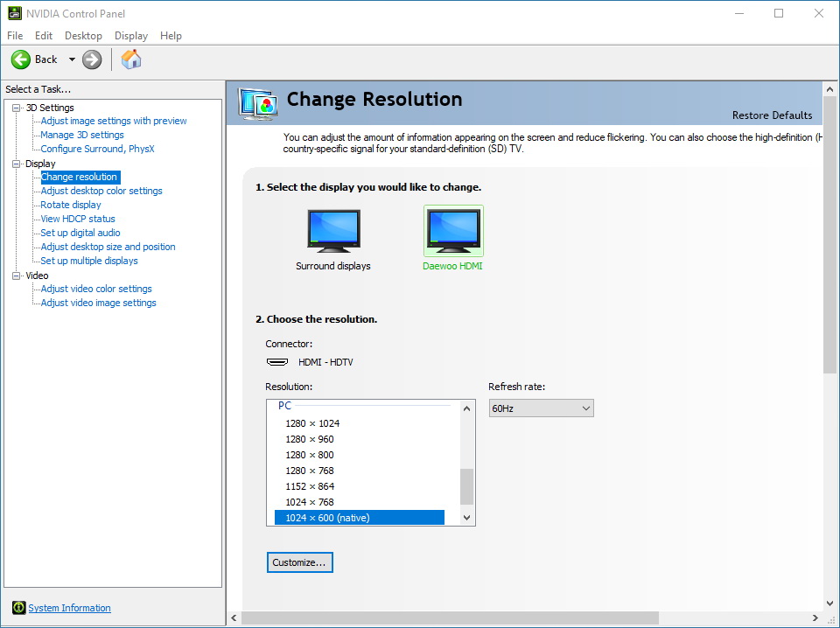Open Adjust desktop size and position
The height and width of the screenshot is (628, 840).
click(x=108, y=247)
